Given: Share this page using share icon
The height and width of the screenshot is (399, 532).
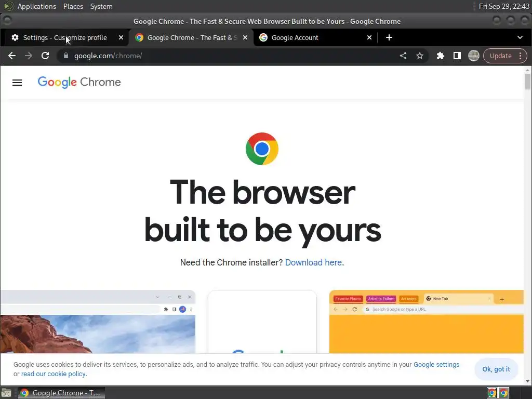Looking at the screenshot, I should pyautogui.click(x=403, y=56).
